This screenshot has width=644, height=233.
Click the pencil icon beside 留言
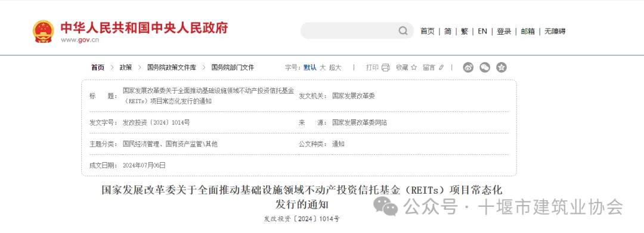click(441, 67)
